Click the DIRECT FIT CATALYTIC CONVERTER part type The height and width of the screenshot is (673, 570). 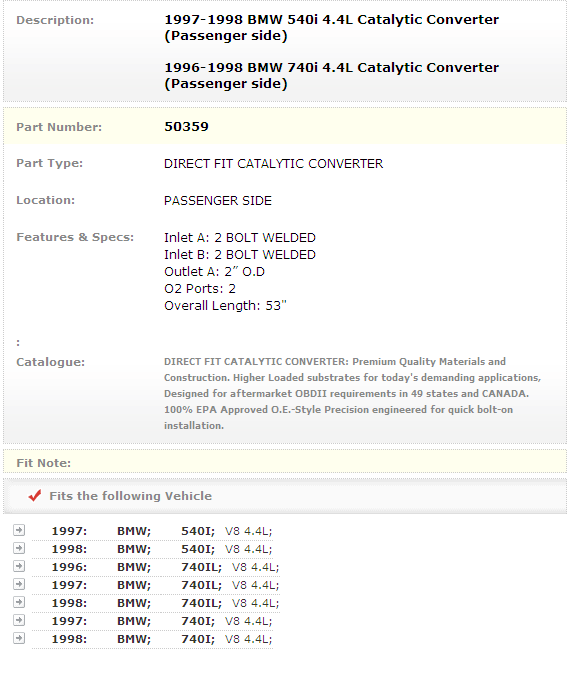[273, 164]
